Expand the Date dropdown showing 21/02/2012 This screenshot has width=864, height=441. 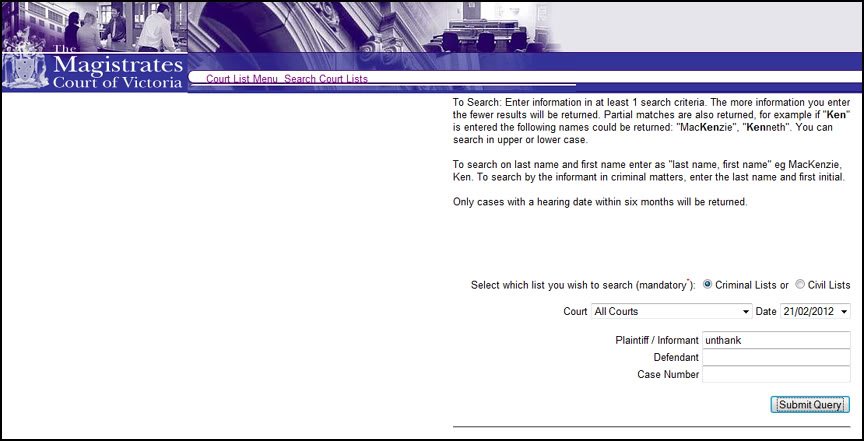pyautogui.click(x=815, y=311)
